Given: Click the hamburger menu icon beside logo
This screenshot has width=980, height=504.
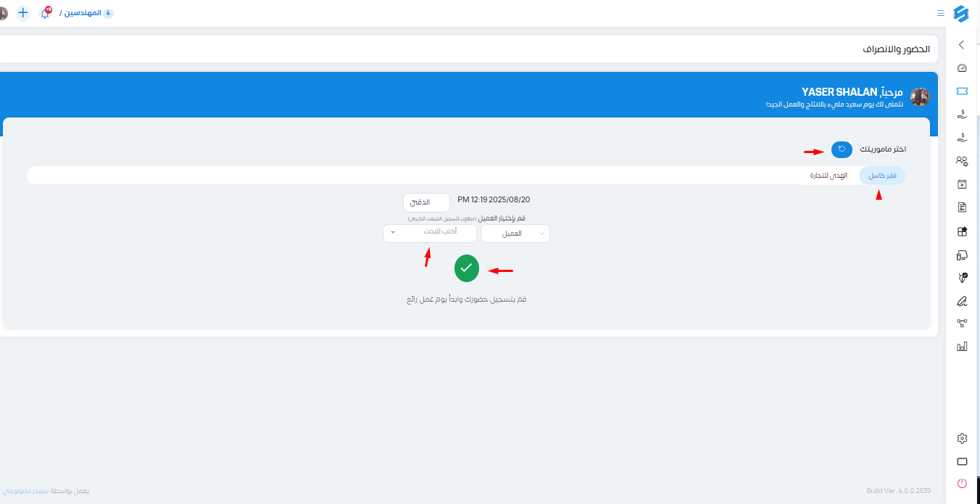Looking at the screenshot, I should (x=941, y=13).
